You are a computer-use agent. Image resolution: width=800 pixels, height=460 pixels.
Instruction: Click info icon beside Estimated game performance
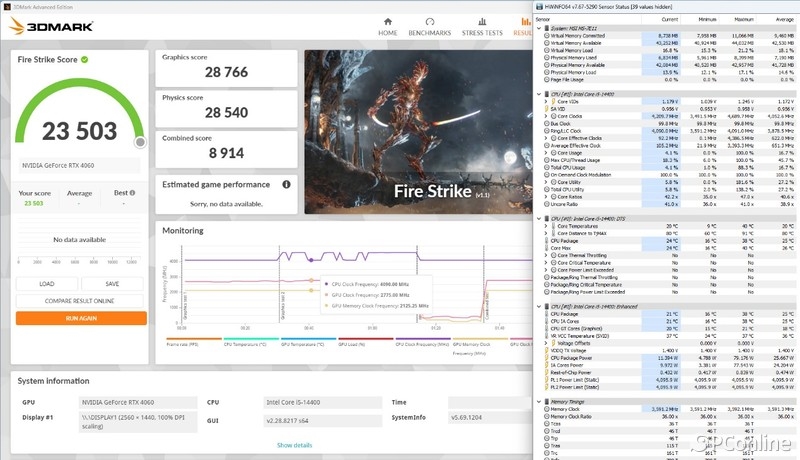[287, 184]
